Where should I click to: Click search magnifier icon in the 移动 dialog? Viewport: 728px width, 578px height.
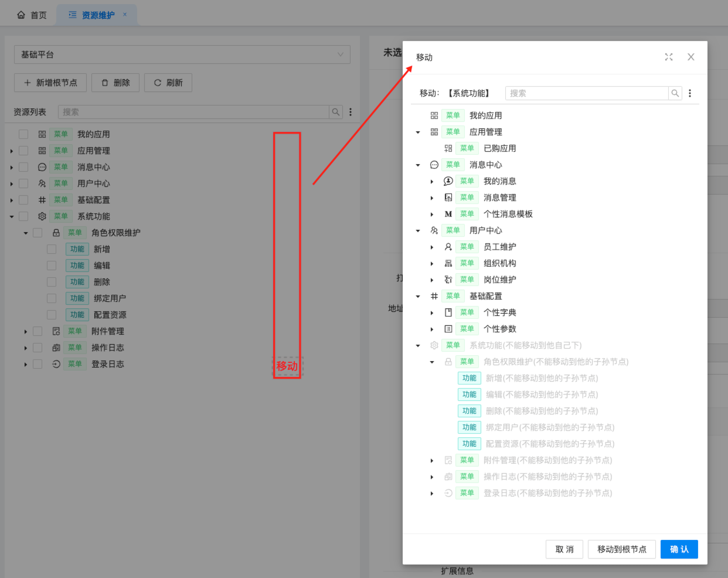point(675,93)
